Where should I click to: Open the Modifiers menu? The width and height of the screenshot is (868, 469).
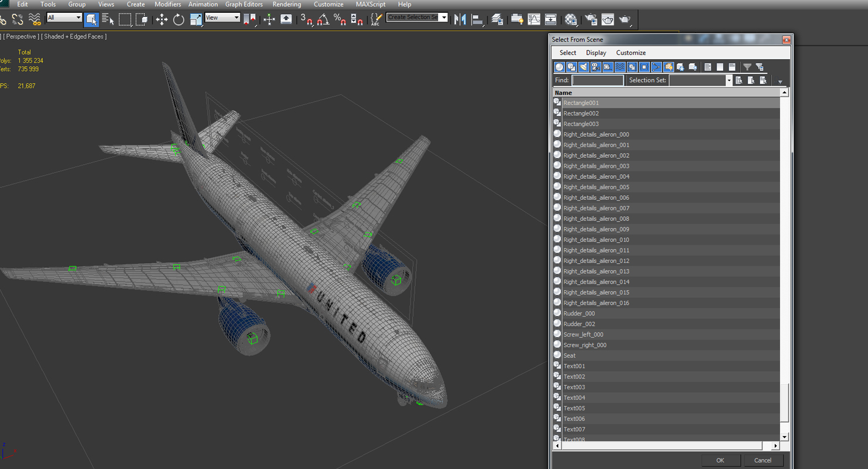point(168,4)
